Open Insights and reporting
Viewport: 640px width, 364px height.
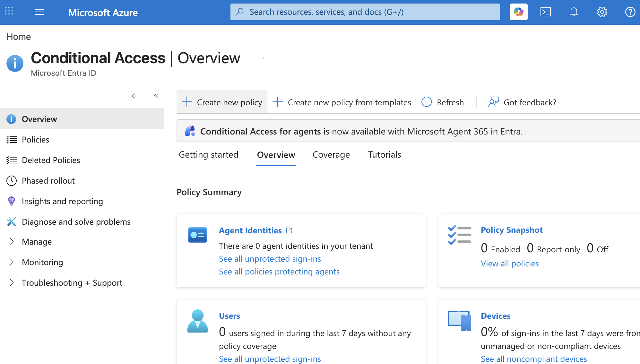click(82, 201)
